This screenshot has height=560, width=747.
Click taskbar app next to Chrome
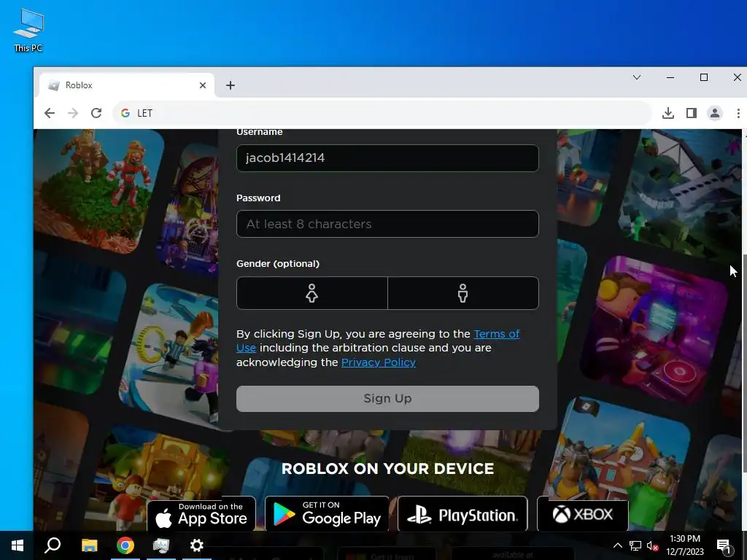coord(161,545)
